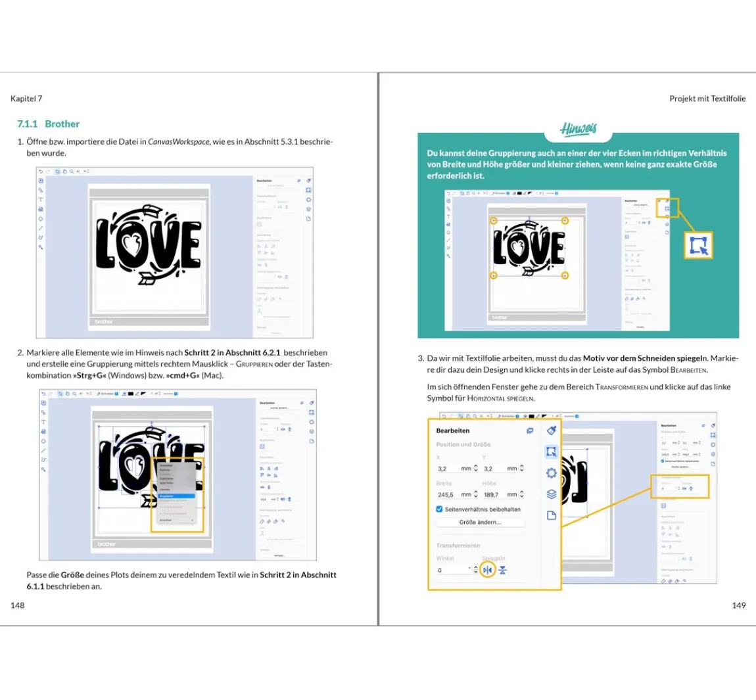Click the Winkel angle stepper arrows
This screenshot has width=756, height=700.
click(x=475, y=570)
